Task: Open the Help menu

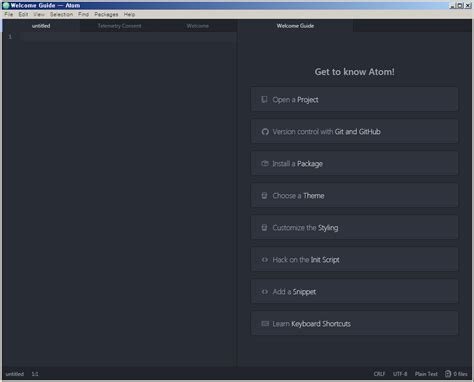Action: click(x=129, y=14)
